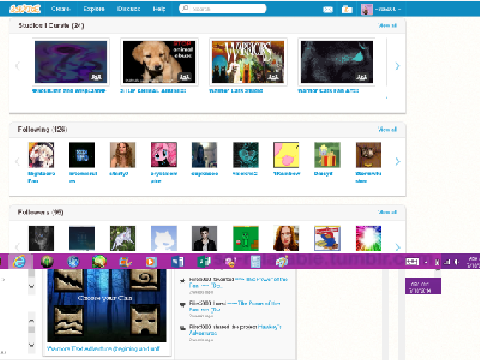Show next Following users with arrow

click(398, 162)
